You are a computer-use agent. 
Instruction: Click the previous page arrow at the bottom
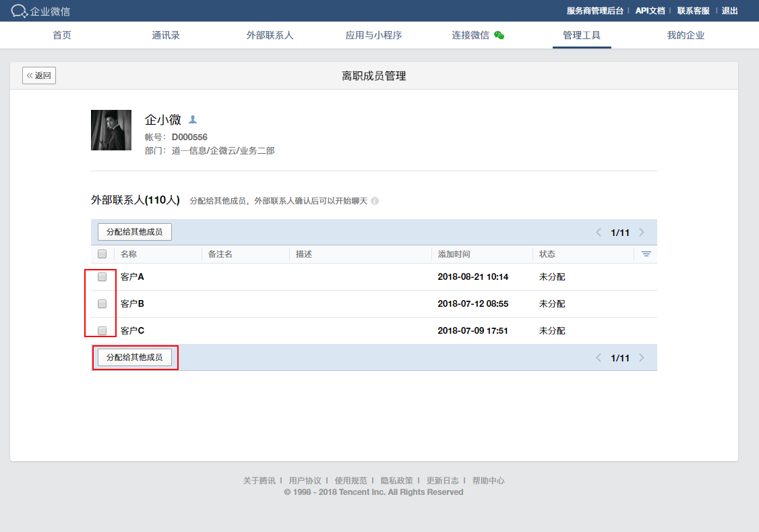599,358
